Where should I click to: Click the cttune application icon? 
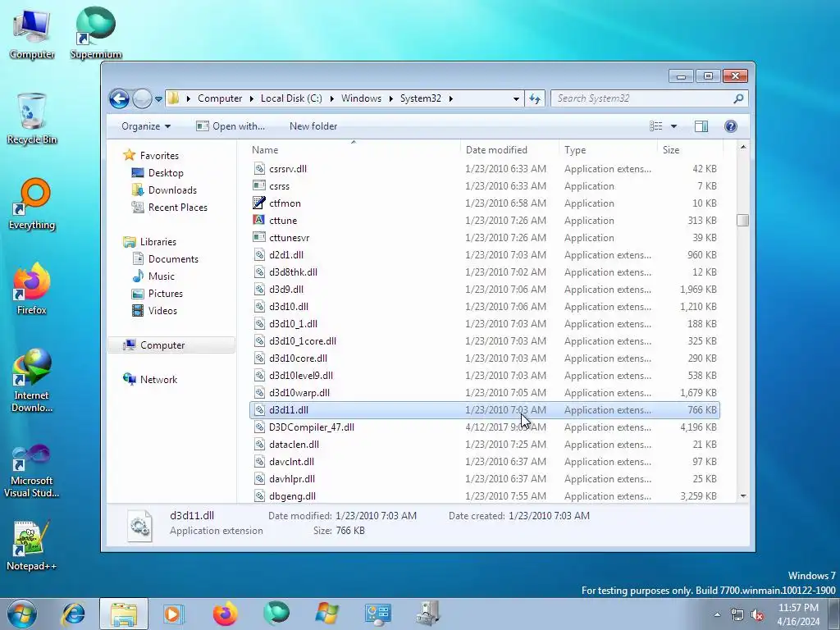[259, 220]
